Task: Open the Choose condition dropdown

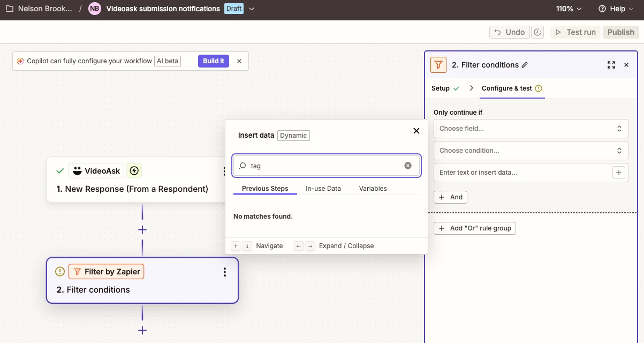Action: [x=531, y=151]
